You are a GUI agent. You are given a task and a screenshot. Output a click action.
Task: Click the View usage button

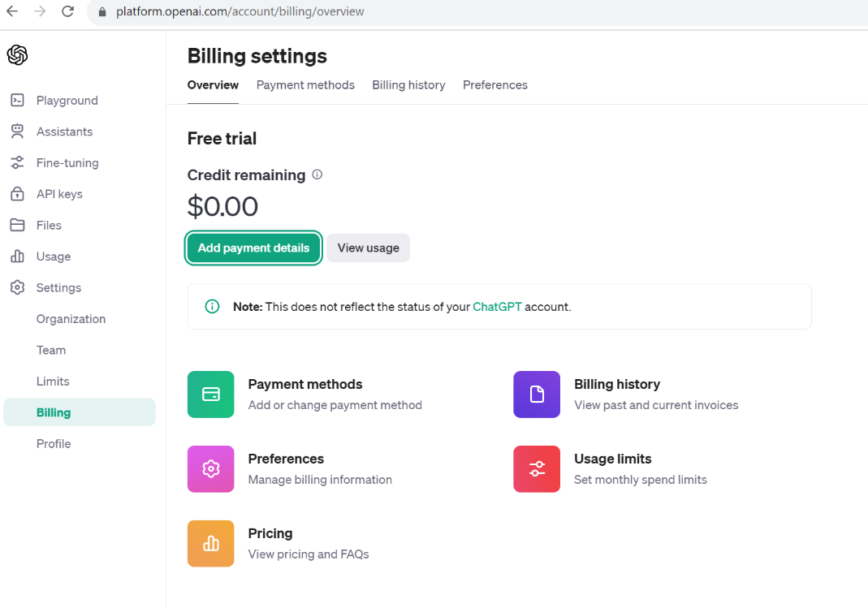(x=368, y=248)
